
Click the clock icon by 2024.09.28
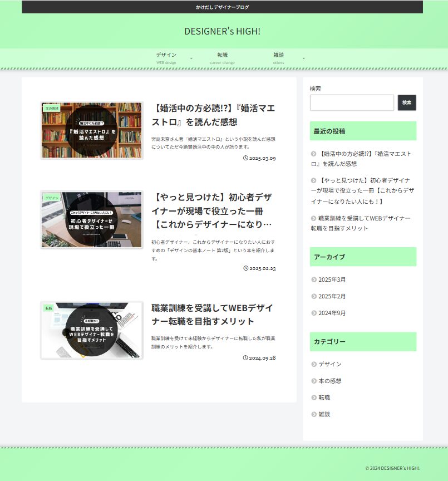246,357
